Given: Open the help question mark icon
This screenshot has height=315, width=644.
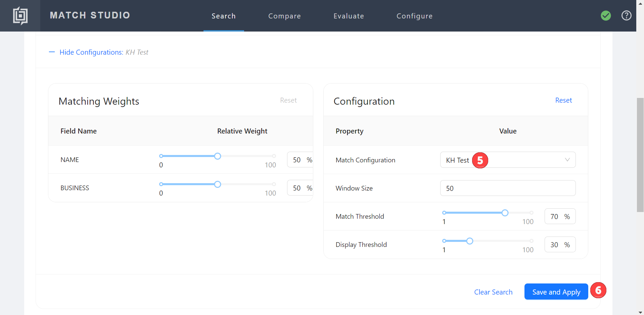Looking at the screenshot, I should tap(626, 15).
